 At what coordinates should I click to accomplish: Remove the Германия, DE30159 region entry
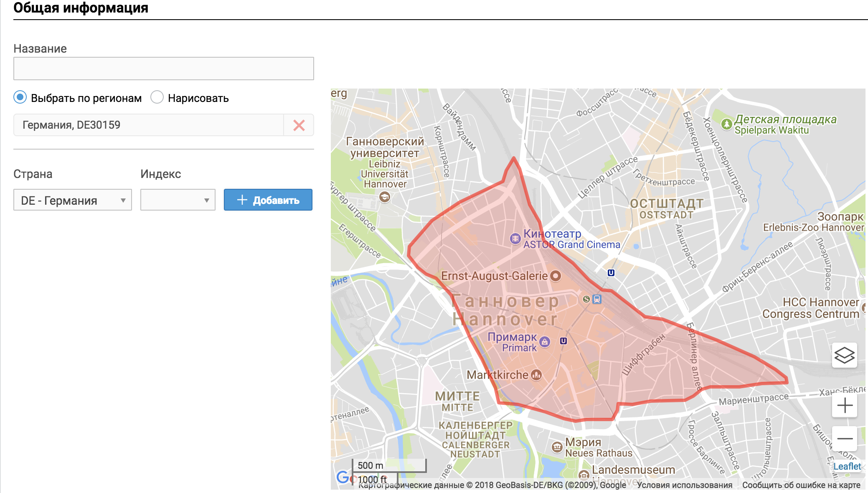point(299,125)
